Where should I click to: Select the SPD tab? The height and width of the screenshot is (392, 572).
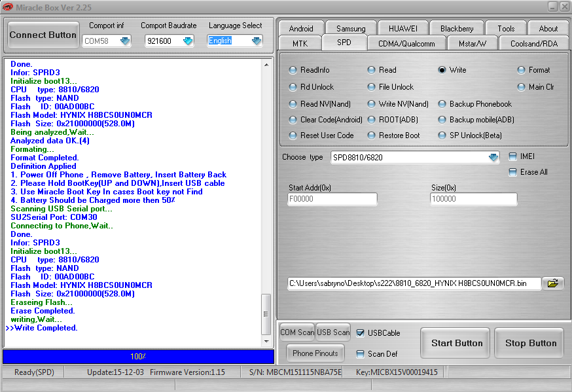(344, 43)
